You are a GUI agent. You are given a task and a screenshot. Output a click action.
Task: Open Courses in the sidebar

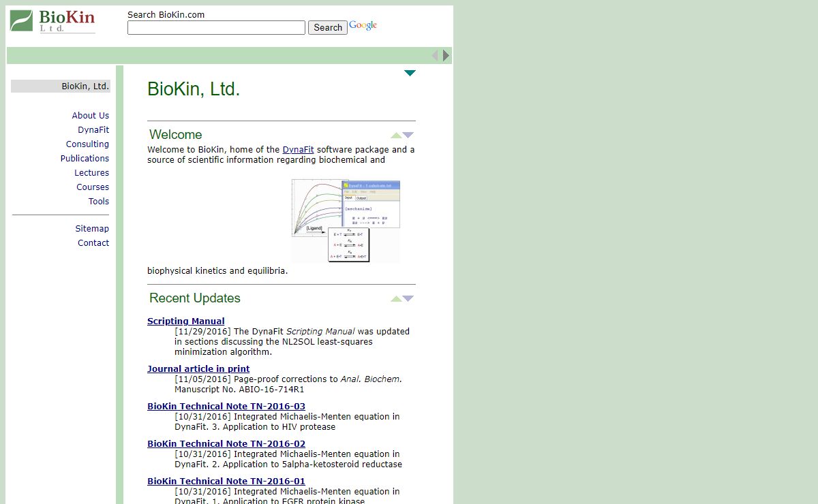click(x=93, y=187)
